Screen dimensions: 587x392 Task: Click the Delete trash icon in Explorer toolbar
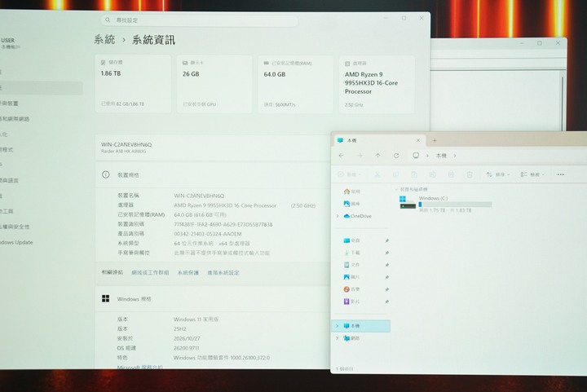[469, 174]
